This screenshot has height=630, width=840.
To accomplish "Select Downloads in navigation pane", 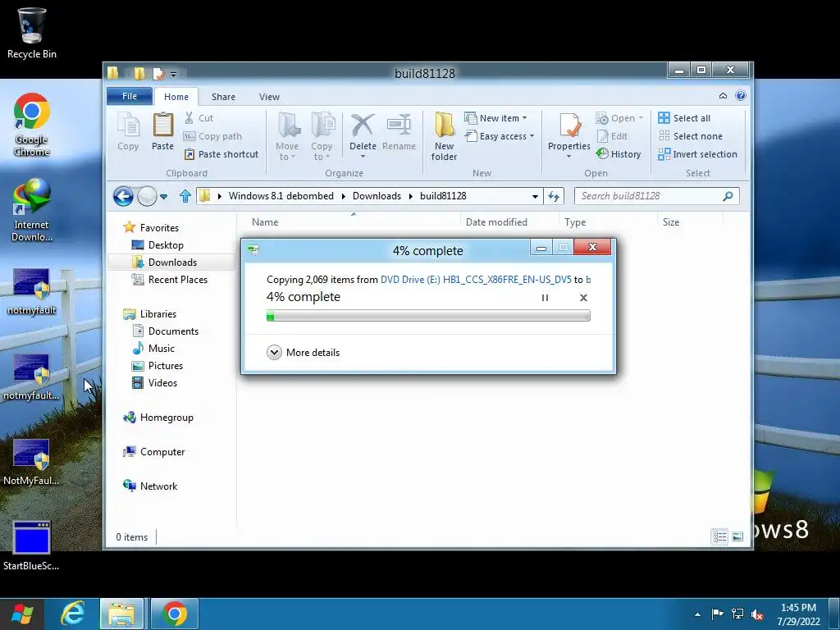I will [x=171, y=262].
